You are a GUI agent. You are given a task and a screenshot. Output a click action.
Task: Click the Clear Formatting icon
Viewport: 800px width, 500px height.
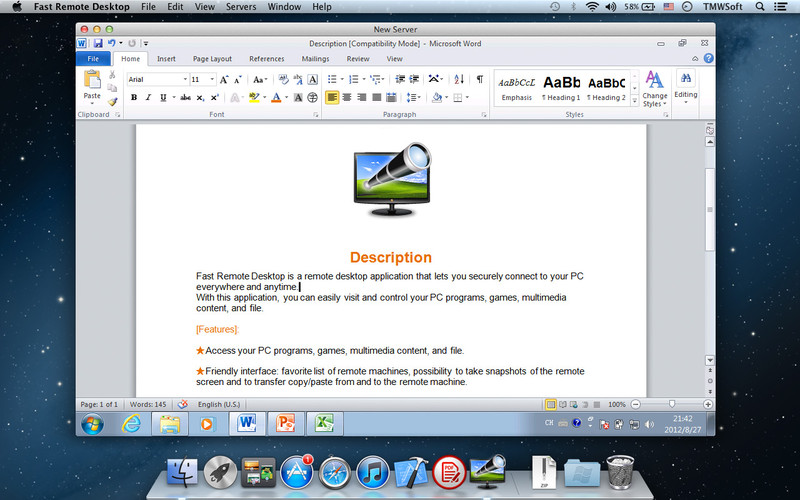[x=284, y=79]
